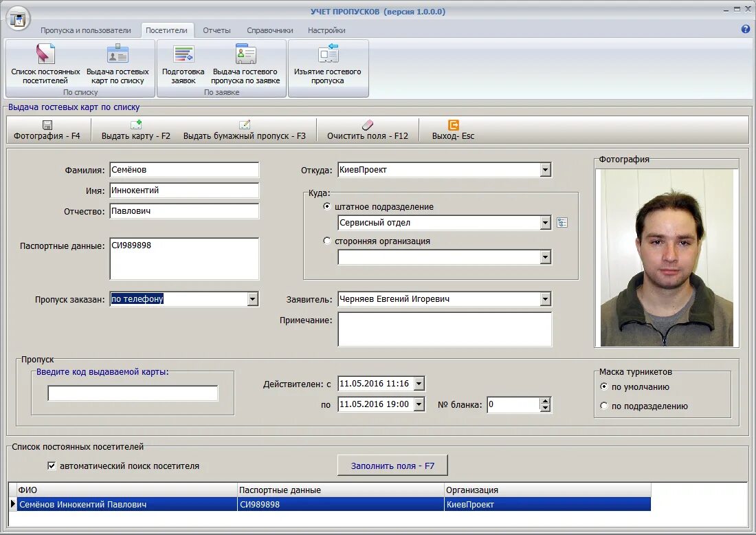Decrease № бланка with down arrow
The image size is (756, 535).
pos(545,408)
